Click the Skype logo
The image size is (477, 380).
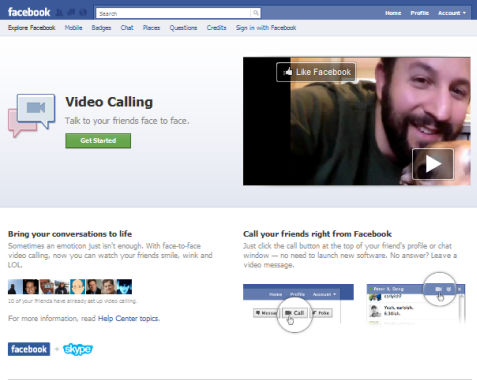tap(78, 349)
